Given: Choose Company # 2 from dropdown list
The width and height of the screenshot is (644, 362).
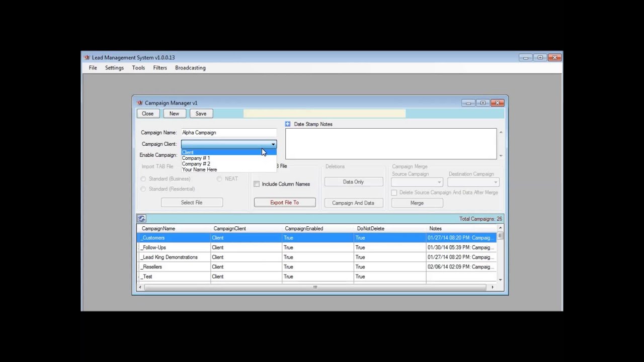Looking at the screenshot, I should [228, 164].
